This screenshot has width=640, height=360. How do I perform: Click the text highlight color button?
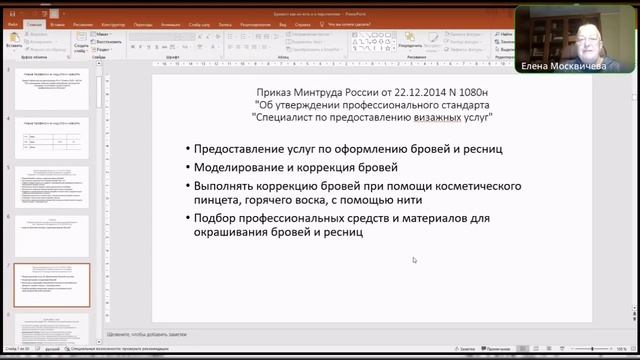pyautogui.click(x=200, y=47)
